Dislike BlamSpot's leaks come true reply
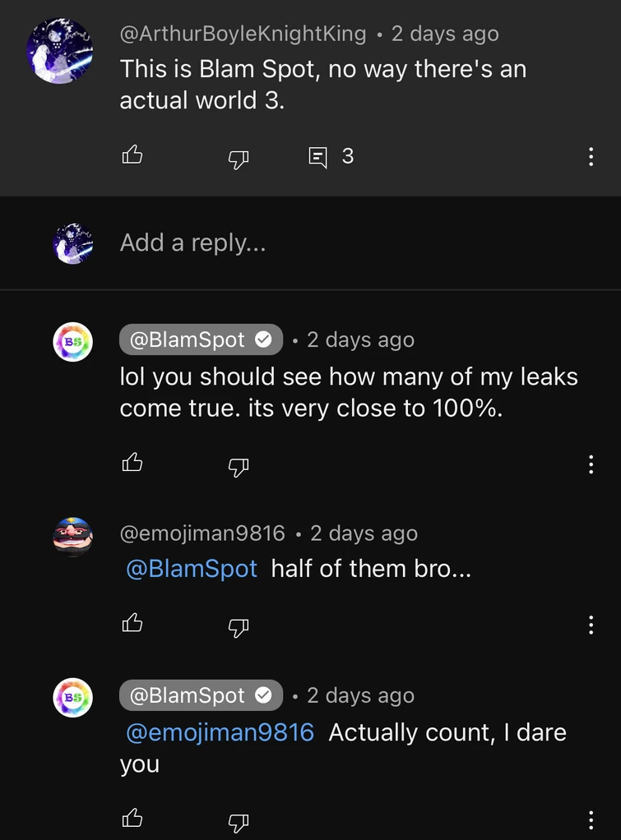 [238, 467]
